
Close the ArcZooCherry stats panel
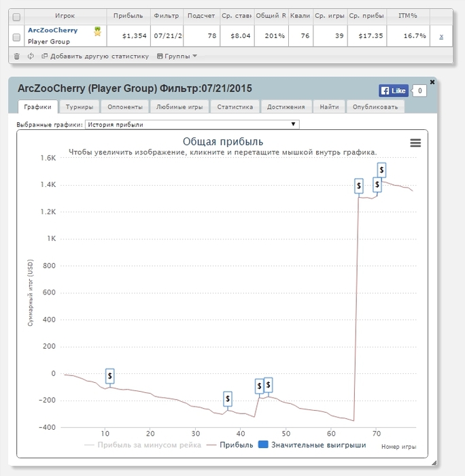pos(432,82)
